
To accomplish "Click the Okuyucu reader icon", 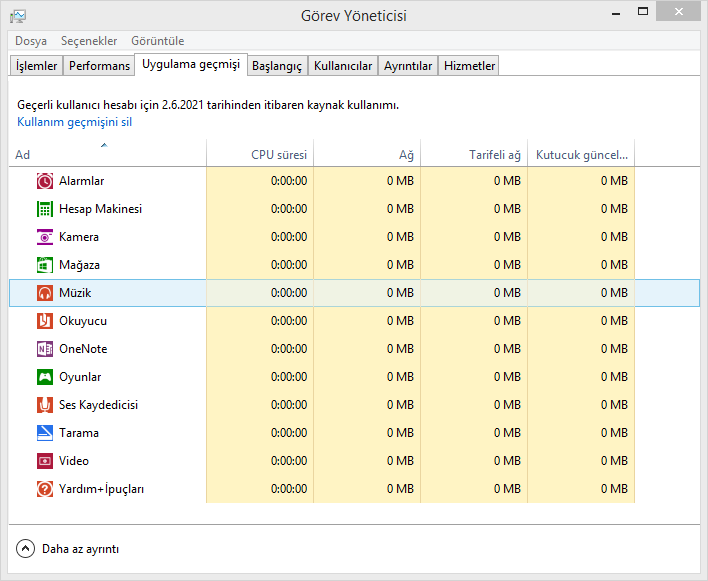I will click(45, 321).
